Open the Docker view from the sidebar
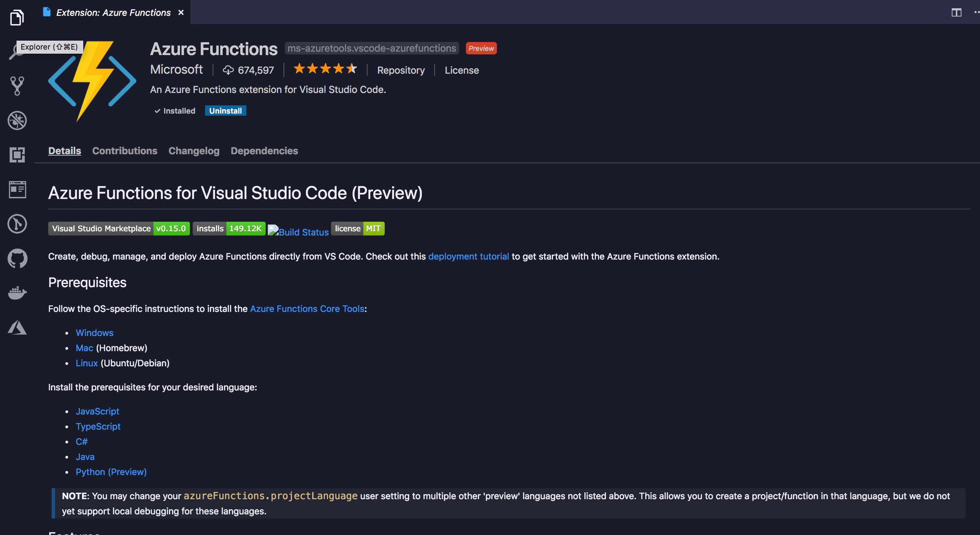The image size is (980, 535). click(x=17, y=292)
